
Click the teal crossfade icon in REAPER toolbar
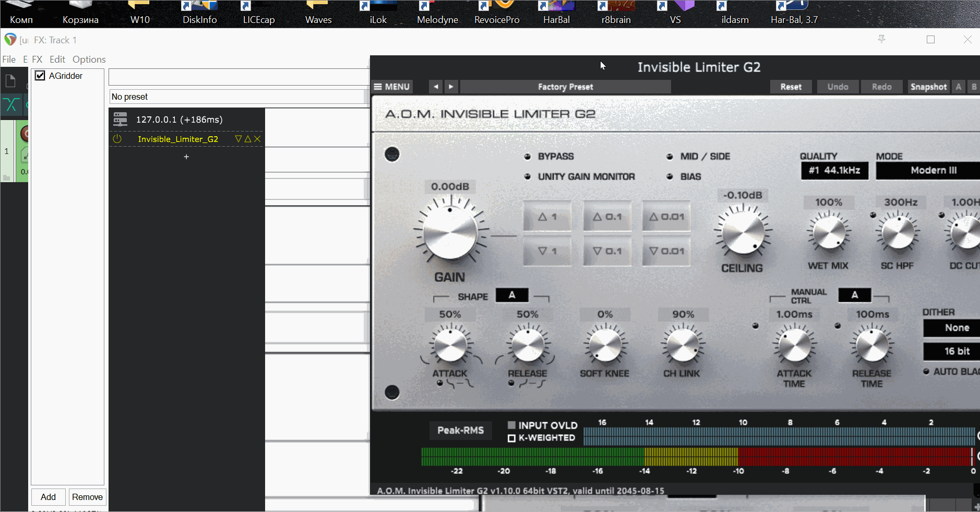coord(11,105)
